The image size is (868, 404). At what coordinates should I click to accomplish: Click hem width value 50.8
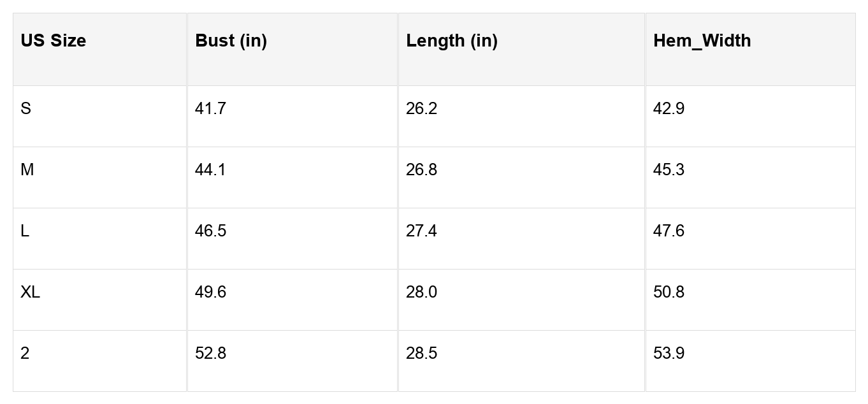pyautogui.click(x=669, y=292)
